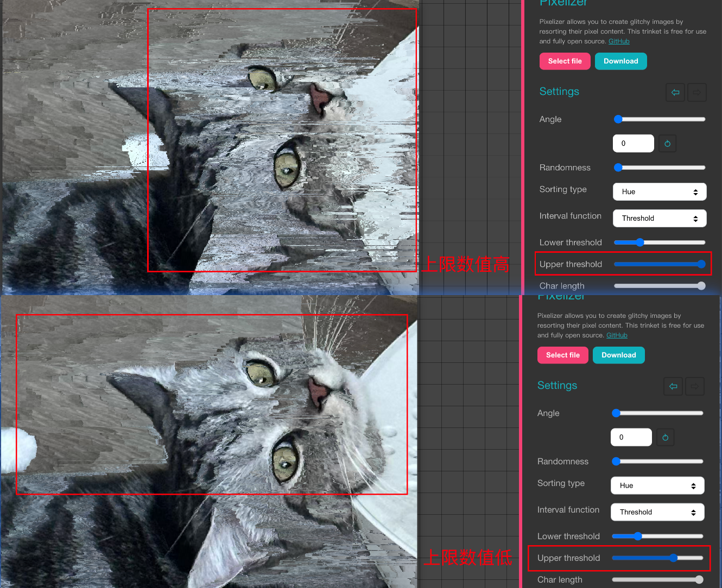Click the rotate angle icon in bottom panel

coord(665,438)
